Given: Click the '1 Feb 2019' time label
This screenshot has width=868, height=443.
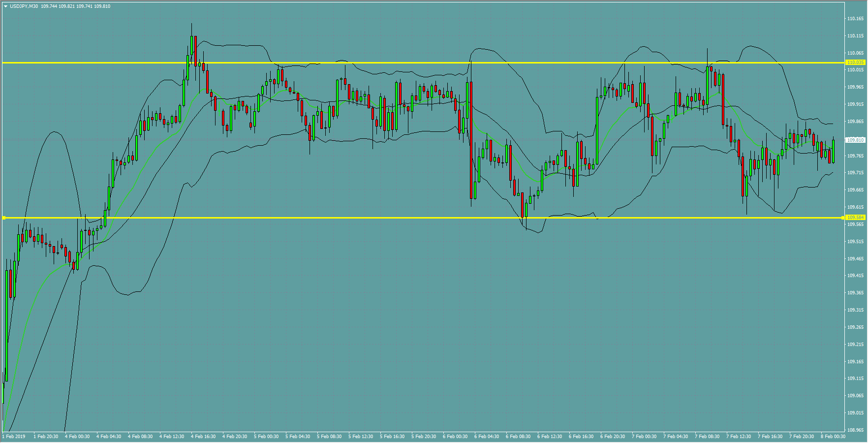Looking at the screenshot, I should [14, 437].
